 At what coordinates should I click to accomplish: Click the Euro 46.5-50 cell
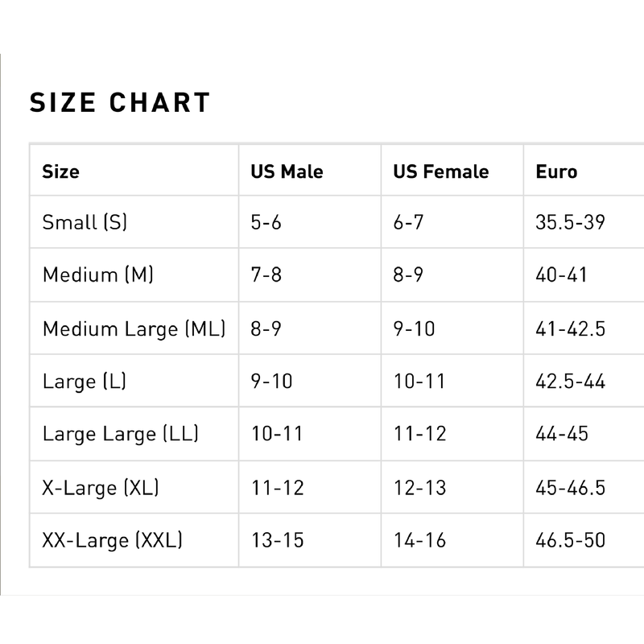click(x=570, y=540)
